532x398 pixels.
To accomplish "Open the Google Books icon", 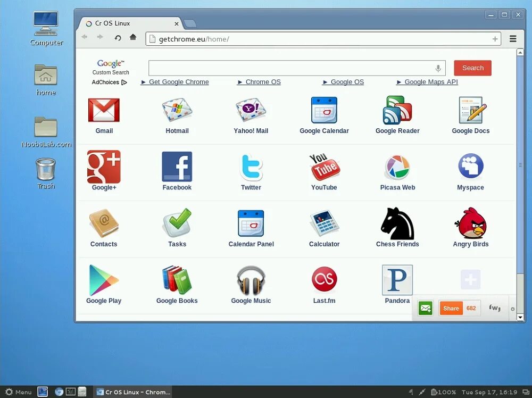I will pyautogui.click(x=177, y=280).
